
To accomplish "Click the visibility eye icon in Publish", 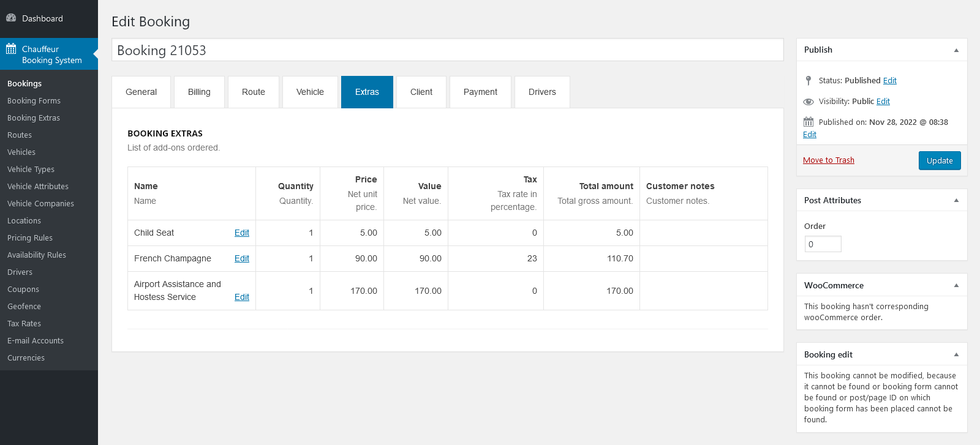I will point(809,102).
